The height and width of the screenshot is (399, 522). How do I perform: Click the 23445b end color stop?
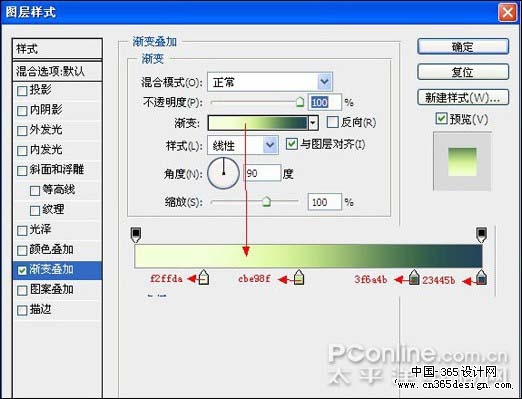[481, 277]
